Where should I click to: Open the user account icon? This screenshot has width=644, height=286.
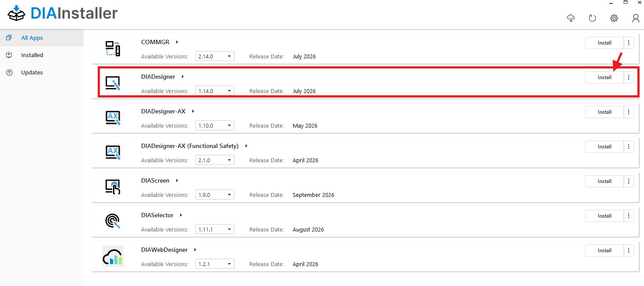point(636,18)
